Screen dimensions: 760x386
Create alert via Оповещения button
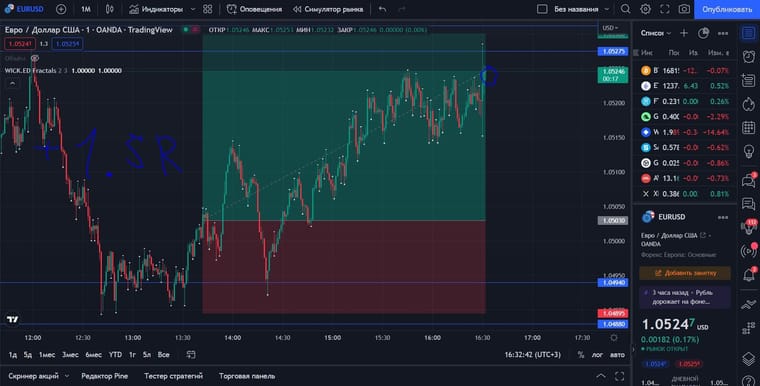254,9
